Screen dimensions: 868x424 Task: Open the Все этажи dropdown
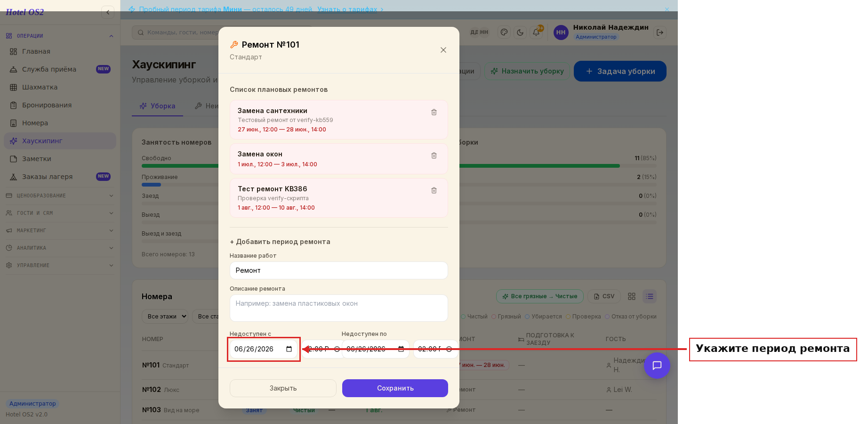(165, 317)
